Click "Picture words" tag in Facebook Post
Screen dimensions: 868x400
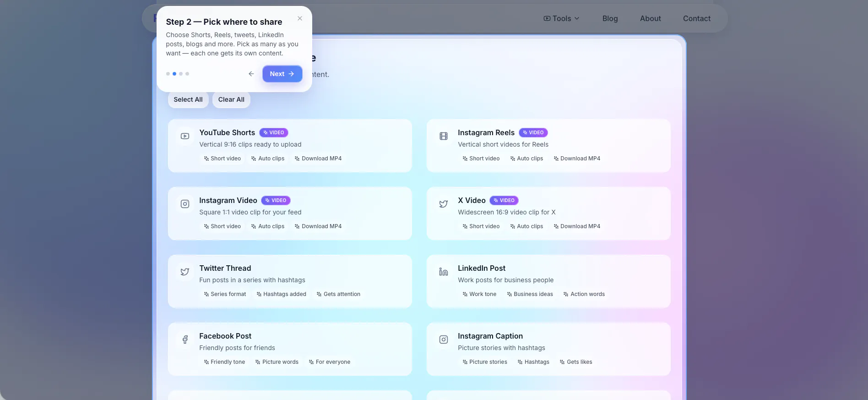(277, 362)
